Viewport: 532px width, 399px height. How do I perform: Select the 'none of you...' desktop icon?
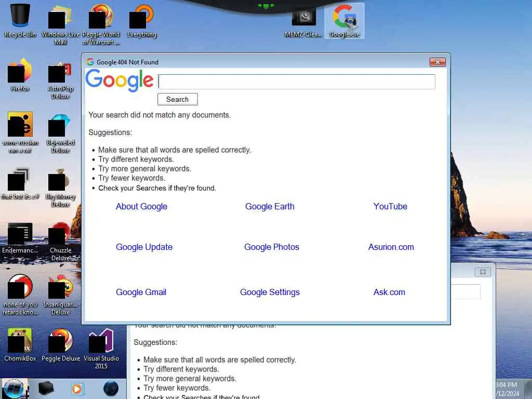[20, 295]
